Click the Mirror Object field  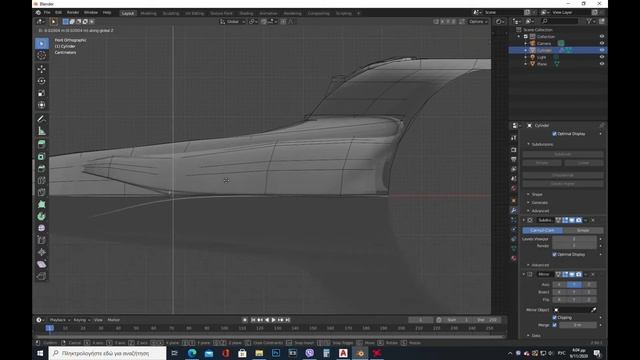coord(571,310)
